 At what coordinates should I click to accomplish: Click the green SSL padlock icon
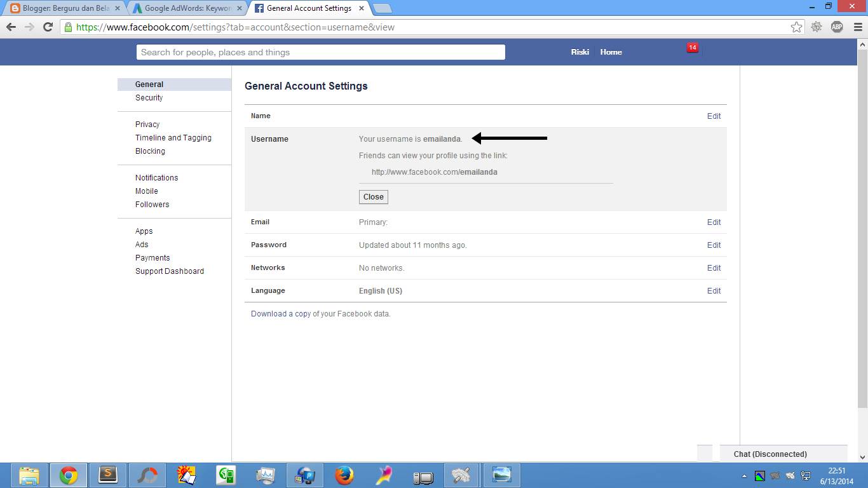tap(69, 27)
